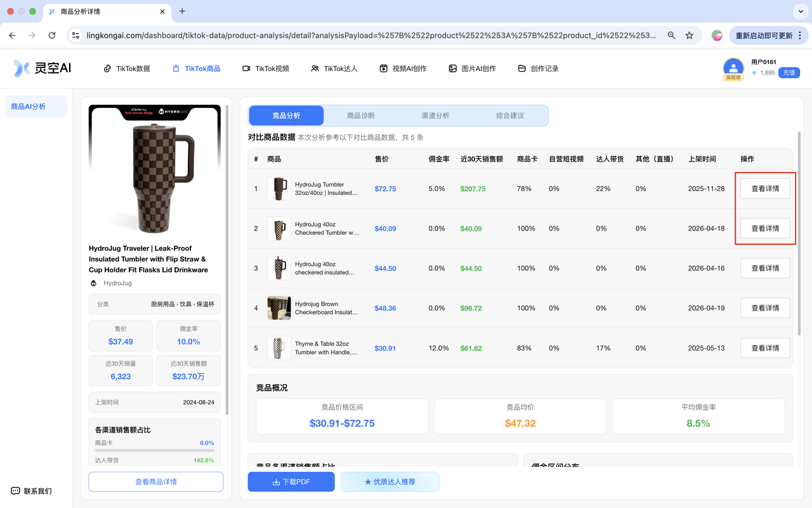
Task: Switch to the 竞品分析 tab
Action: [x=286, y=116]
